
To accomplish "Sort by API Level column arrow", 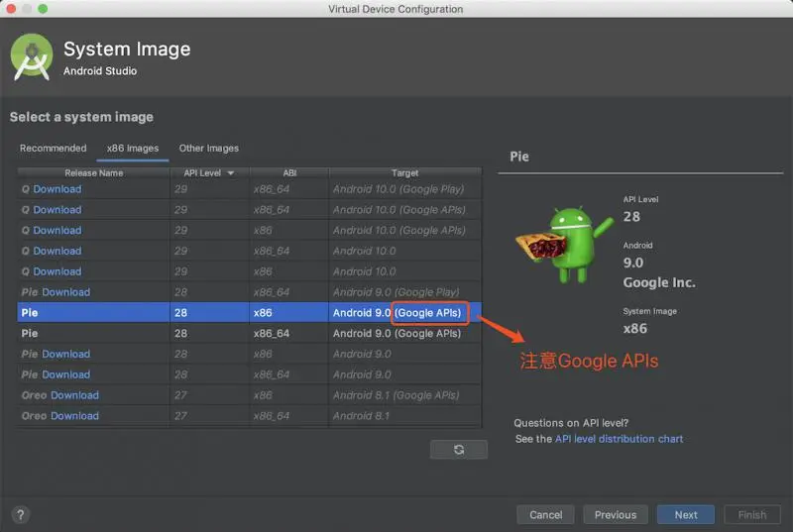I will [x=231, y=173].
